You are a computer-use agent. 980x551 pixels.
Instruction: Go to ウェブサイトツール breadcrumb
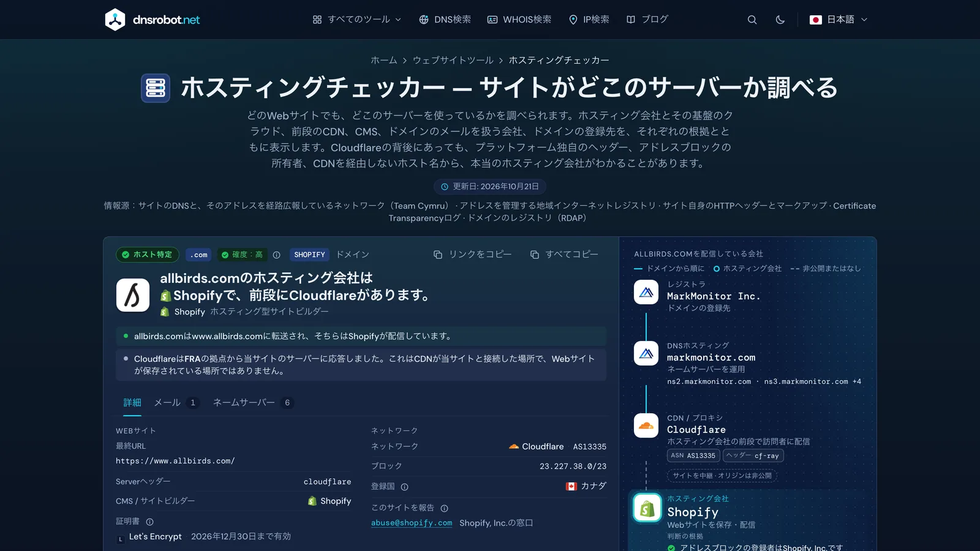tap(453, 60)
